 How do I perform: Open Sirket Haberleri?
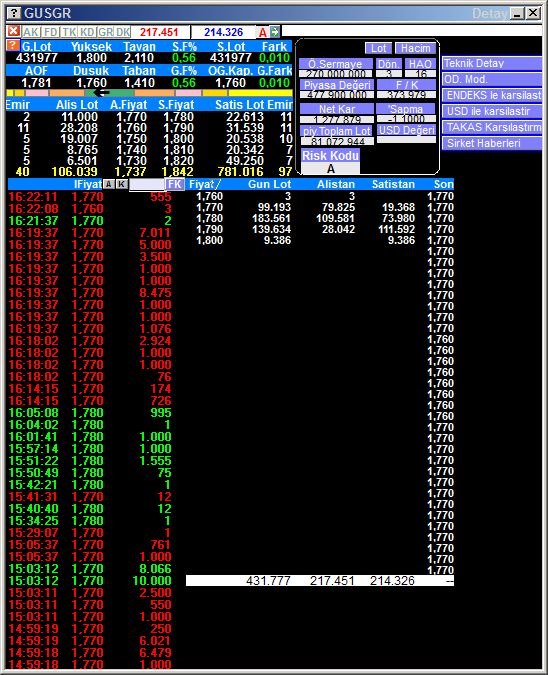point(492,143)
